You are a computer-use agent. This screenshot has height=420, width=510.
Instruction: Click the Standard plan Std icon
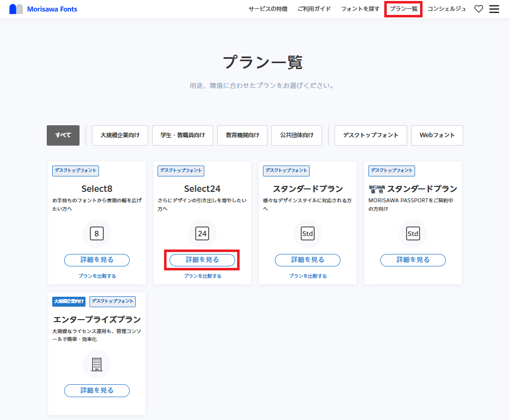click(308, 233)
